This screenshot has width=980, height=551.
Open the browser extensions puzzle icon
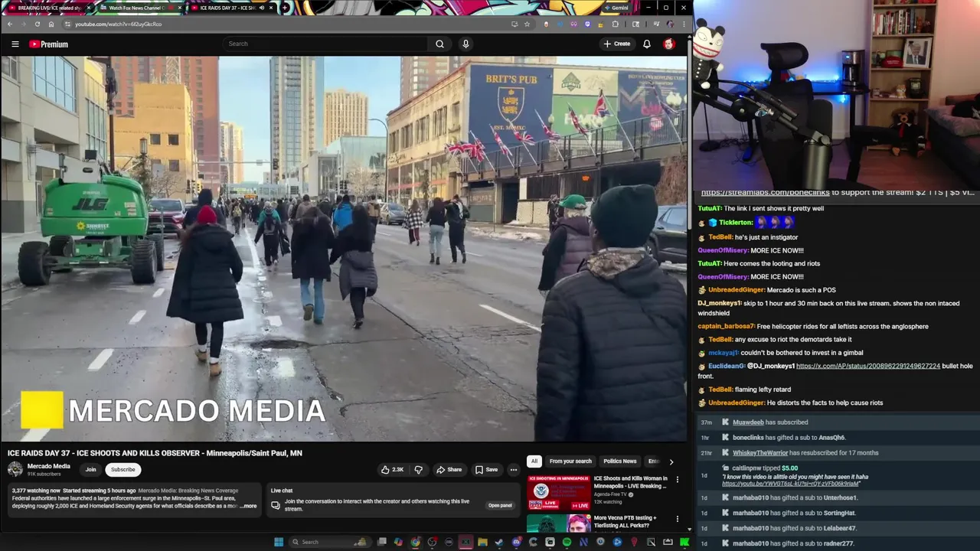click(x=615, y=24)
